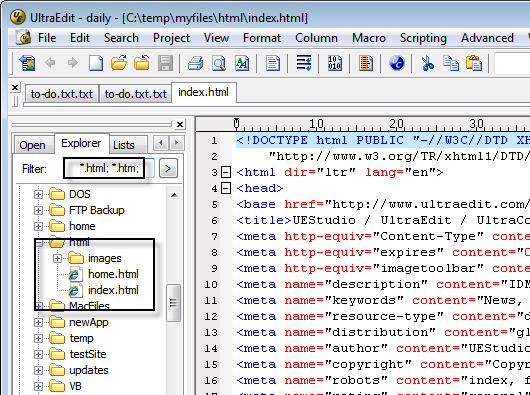Collapse head tag fold at line 4
The image size is (530, 395).
[226, 188]
